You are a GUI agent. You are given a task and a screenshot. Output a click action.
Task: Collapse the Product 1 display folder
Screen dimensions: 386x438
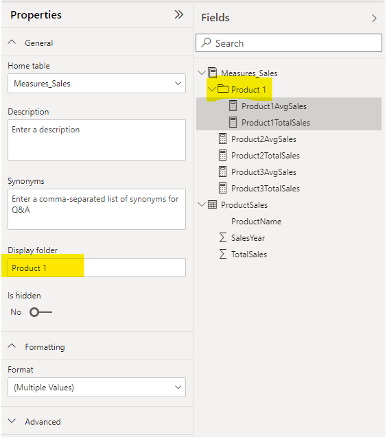[212, 89]
